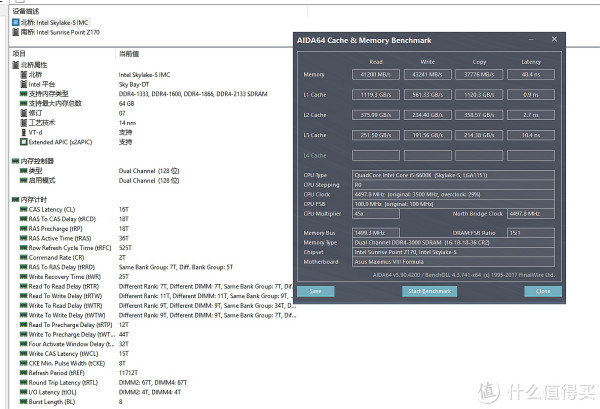Click the Extended APIC (x2APIC) row icon
The height and width of the screenshot is (409, 600).
click(23, 142)
